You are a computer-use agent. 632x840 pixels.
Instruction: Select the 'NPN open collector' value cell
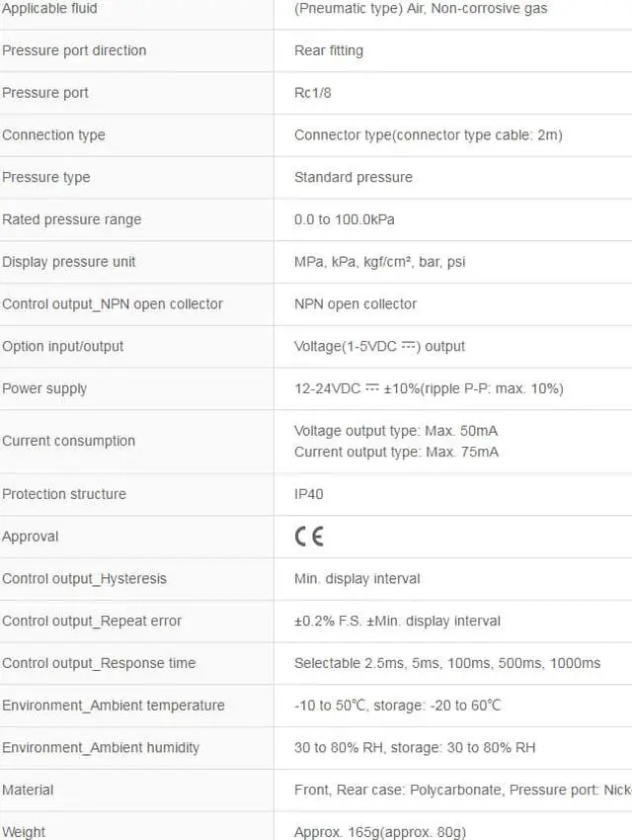tap(355, 304)
